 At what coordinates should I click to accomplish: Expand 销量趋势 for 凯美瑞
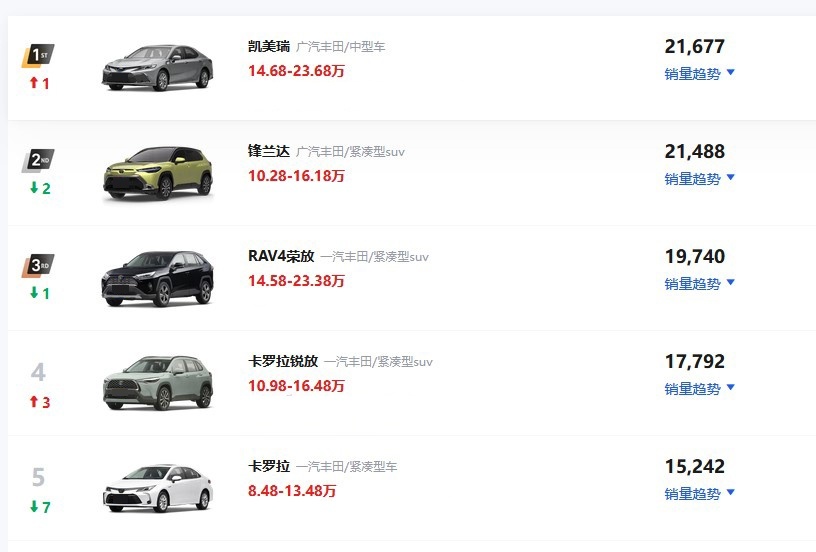[x=699, y=73]
